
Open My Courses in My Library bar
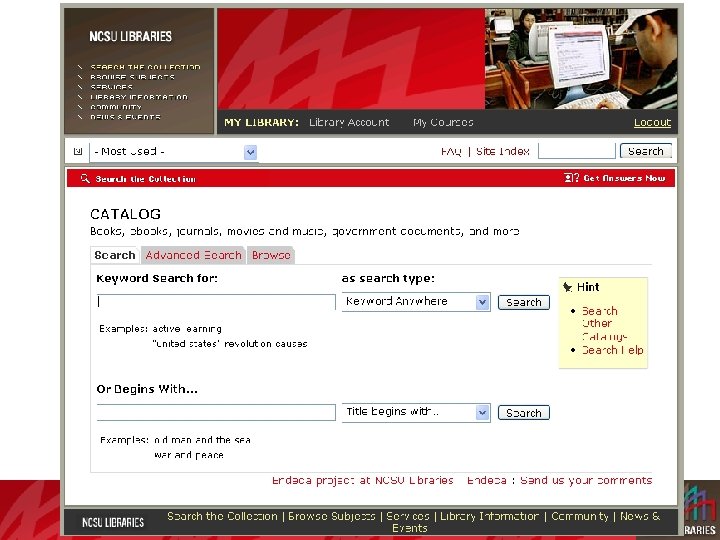pyautogui.click(x=443, y=122)
